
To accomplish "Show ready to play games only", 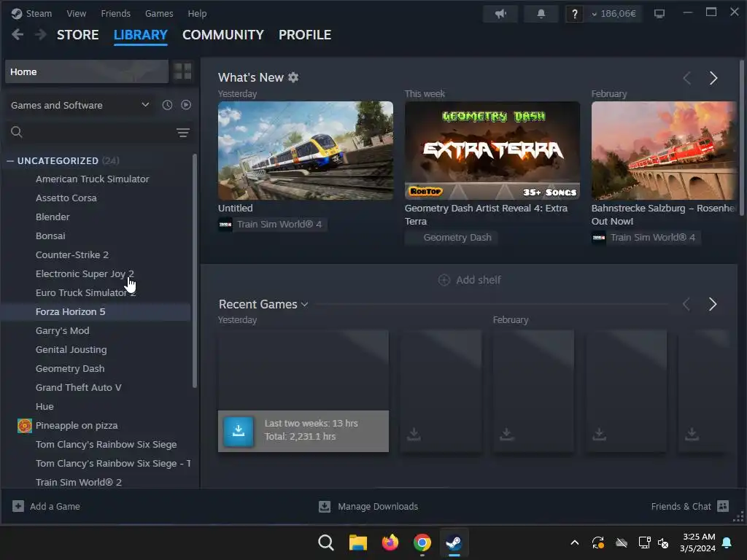I will (186, 105).
